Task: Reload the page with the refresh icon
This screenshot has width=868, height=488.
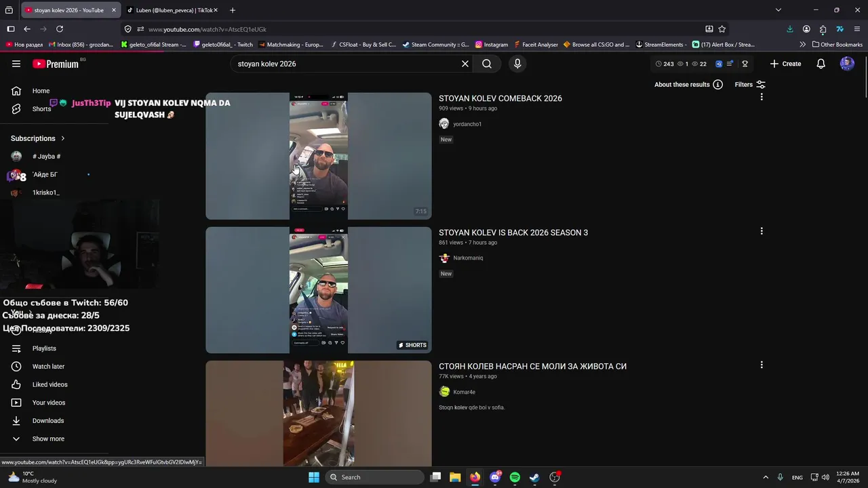Action: tap(60, 29)
